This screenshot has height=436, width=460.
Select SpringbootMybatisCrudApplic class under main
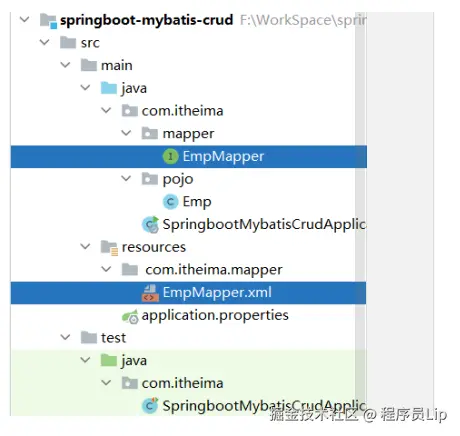coord(264,225)
